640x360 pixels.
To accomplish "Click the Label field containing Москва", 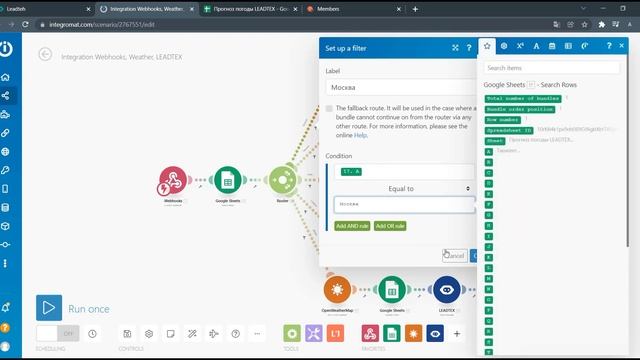I will point(401,87).
